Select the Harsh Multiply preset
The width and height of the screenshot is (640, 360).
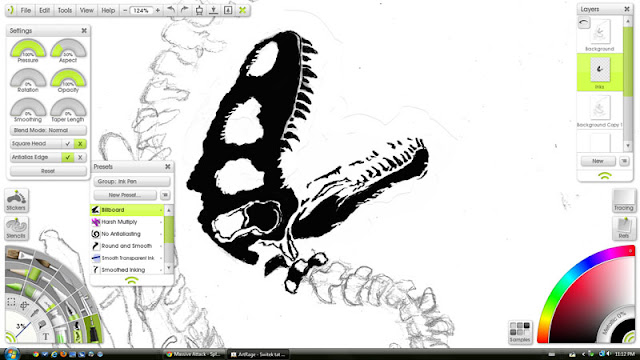(127, 222)
